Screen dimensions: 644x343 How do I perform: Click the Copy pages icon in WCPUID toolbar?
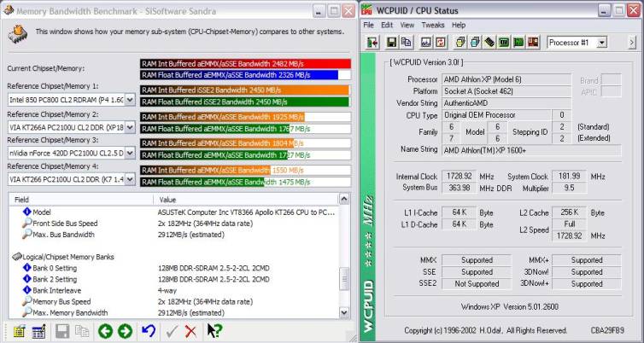coord(407,43)
